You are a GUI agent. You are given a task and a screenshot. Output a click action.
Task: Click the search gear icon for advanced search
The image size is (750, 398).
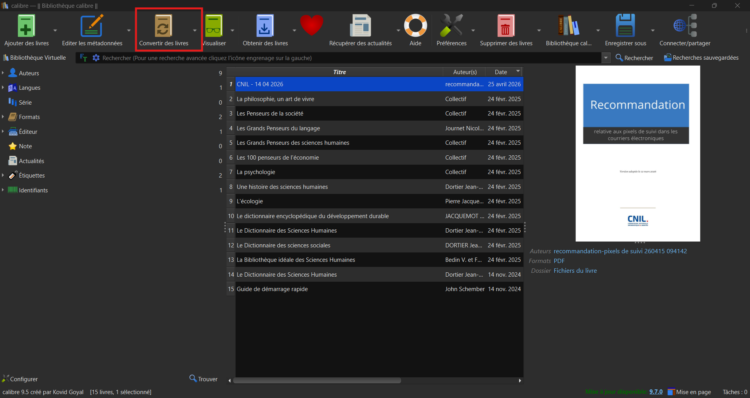[x=96, y=58]
